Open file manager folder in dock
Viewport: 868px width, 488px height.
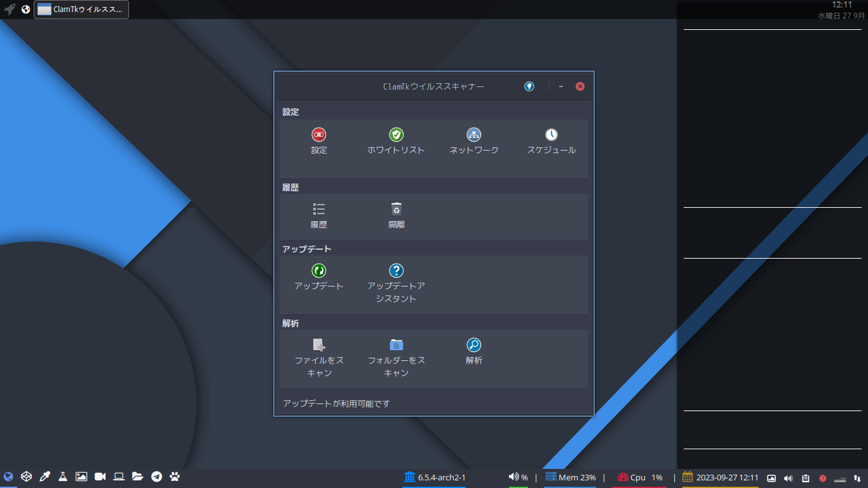137,477
